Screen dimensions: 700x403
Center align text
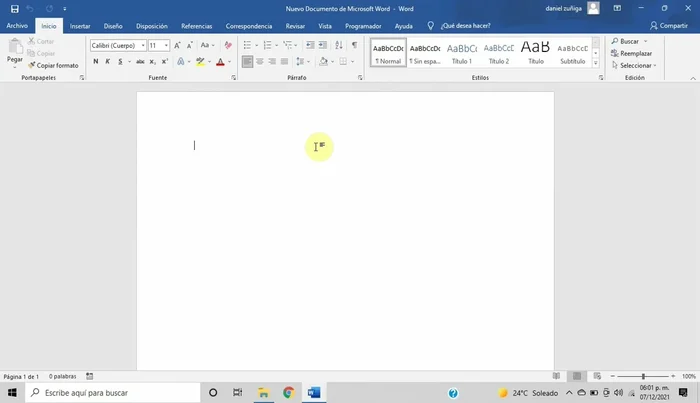(259, 62)
